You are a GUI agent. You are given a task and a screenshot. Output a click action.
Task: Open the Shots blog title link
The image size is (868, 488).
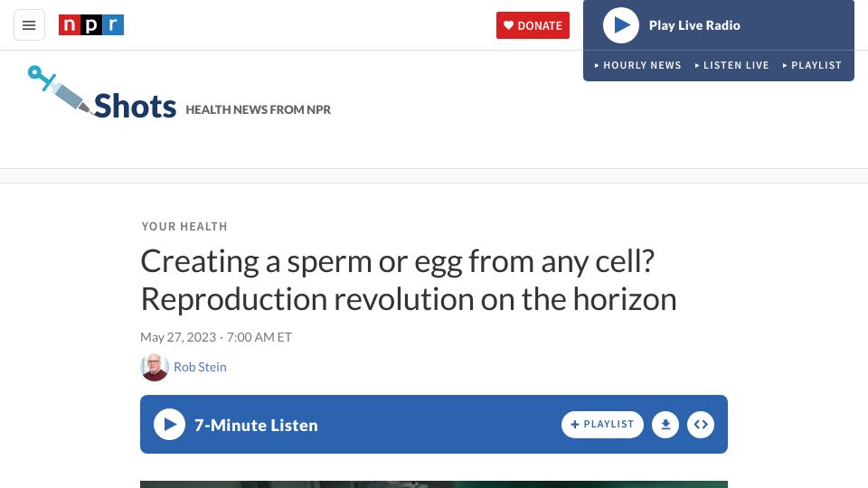pos(135,106)
